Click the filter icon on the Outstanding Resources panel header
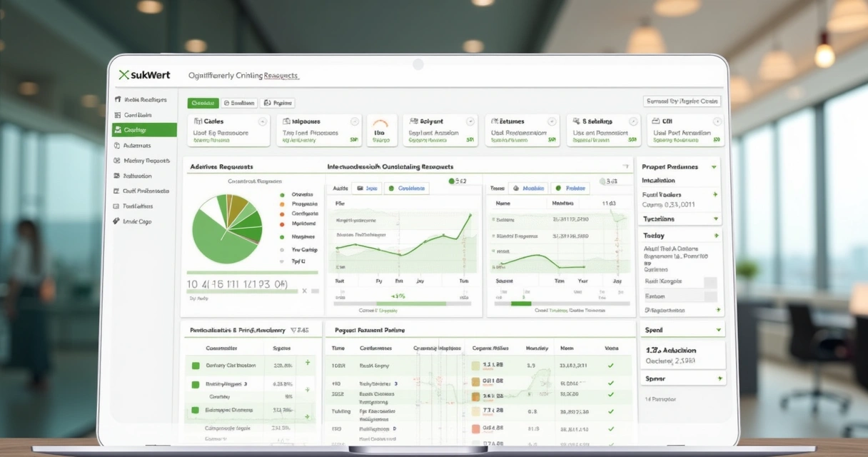This screenshot has width=868, height=457. 625,166
